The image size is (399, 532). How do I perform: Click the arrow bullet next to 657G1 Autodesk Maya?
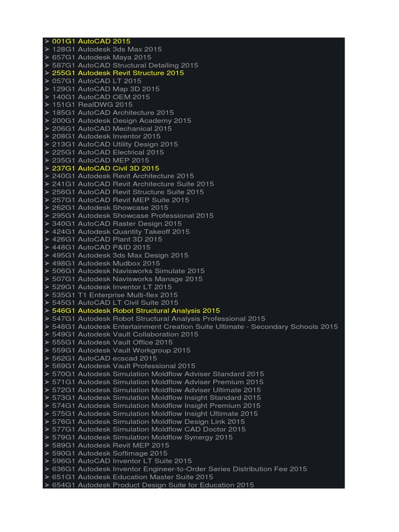click(47, 57)
